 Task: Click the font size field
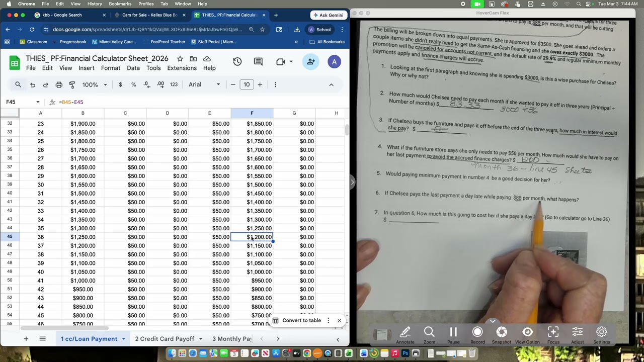247,84
